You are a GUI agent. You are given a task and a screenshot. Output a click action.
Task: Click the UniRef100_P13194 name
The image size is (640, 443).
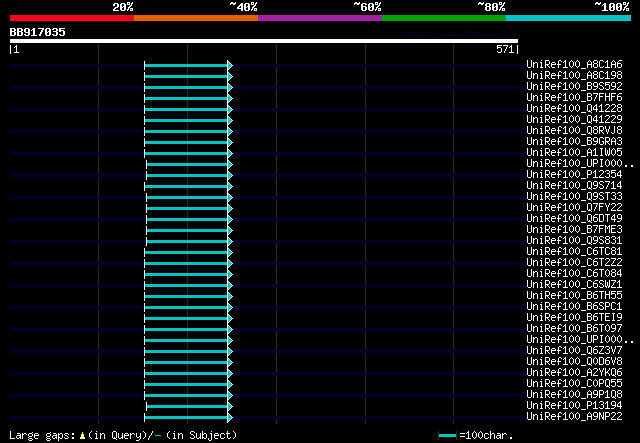click(x=574, y=406)
